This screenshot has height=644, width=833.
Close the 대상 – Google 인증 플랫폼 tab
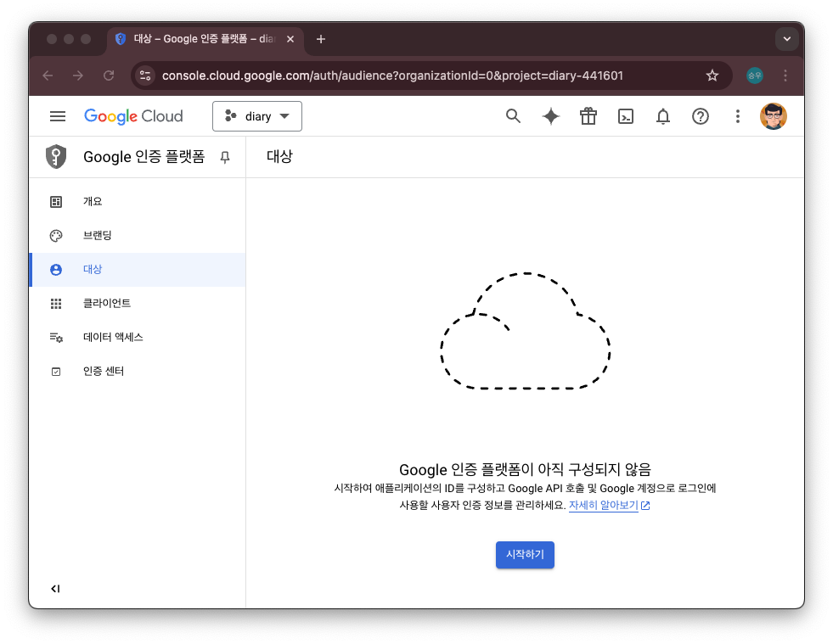coord(290,39)
